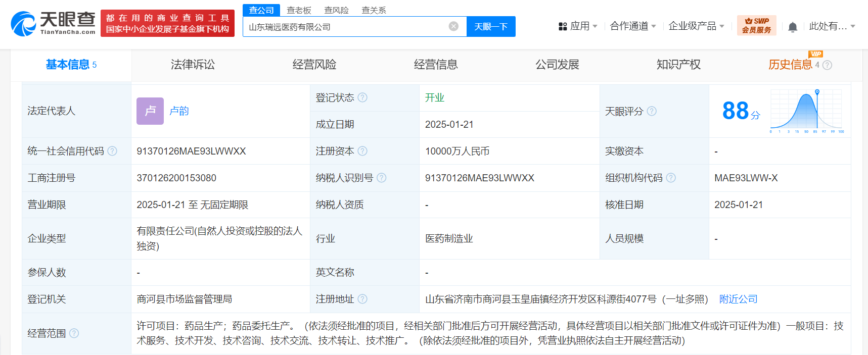Click the 天眼一下 search button
The image size is (868, 355).
click(x=491, y=26)
